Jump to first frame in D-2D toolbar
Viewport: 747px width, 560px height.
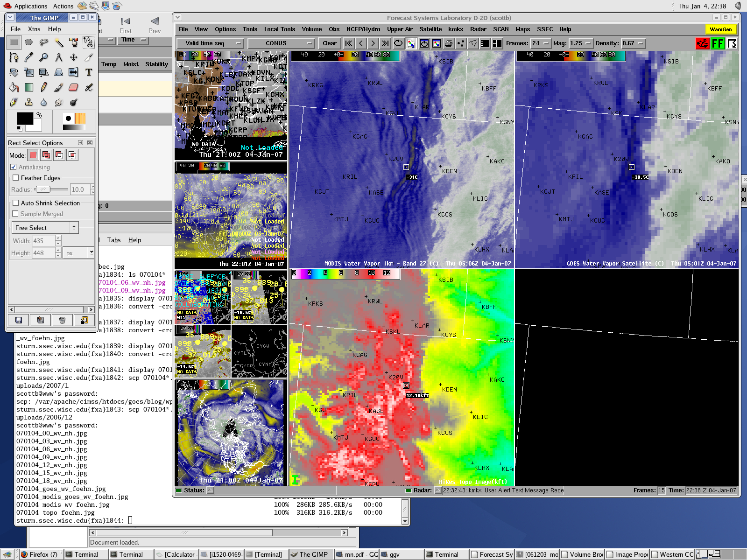349,43
